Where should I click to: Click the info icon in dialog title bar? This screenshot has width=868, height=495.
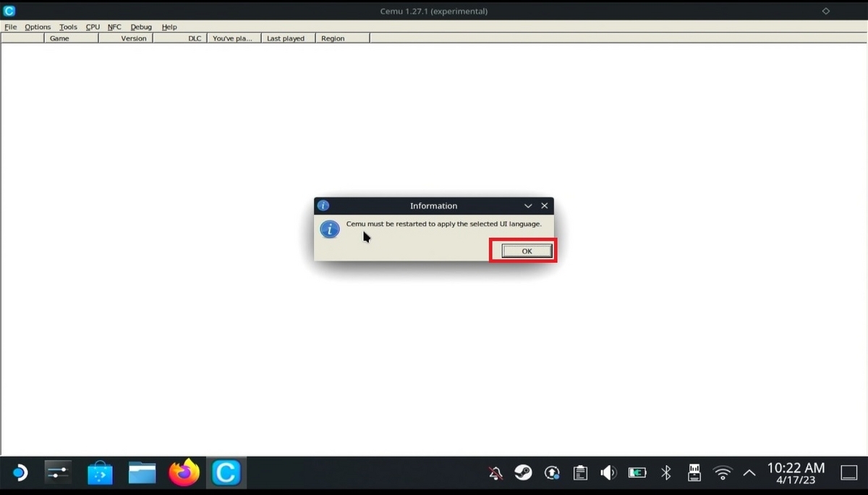[323, 206]
